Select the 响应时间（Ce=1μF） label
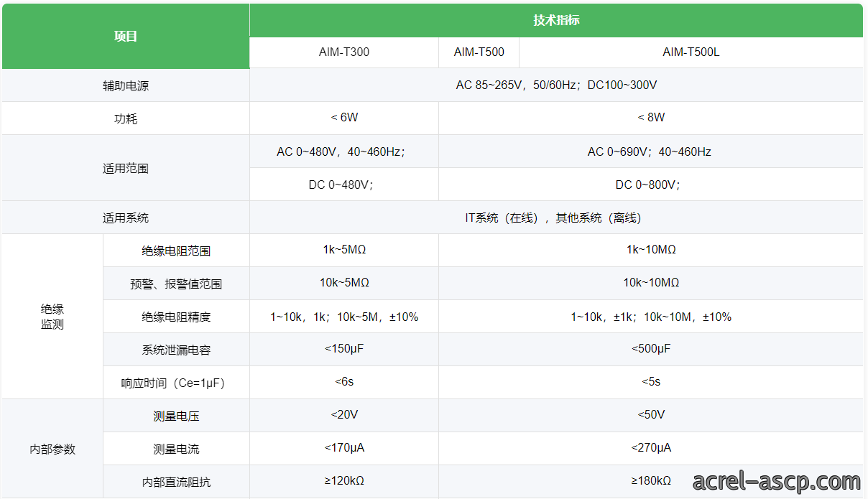The image size is (868, 499). pyautogui.click(x=176, y=383)
